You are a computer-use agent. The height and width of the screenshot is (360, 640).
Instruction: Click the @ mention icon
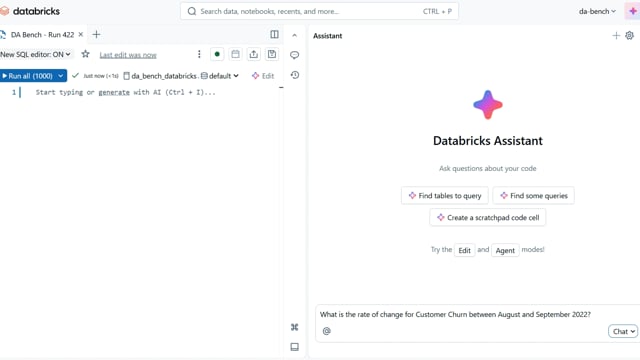[327, 331]
